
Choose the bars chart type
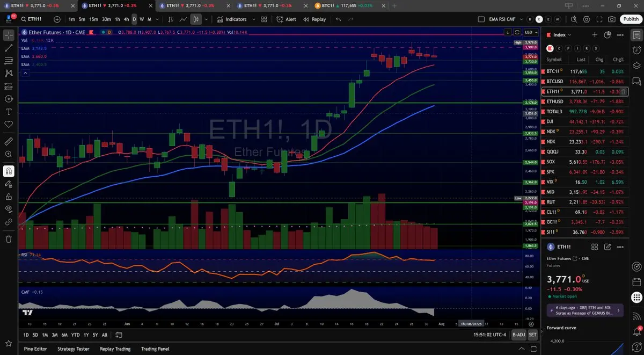pyautogui.click(x=171, y=19)
